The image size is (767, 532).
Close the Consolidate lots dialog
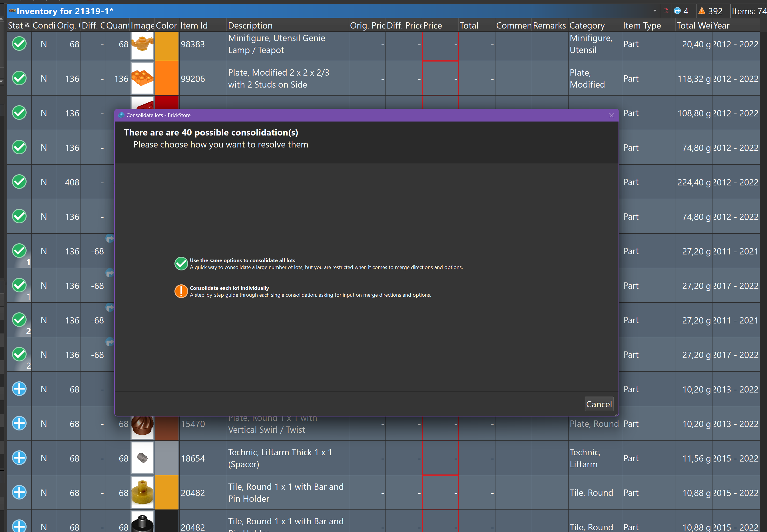coord(612,115)
